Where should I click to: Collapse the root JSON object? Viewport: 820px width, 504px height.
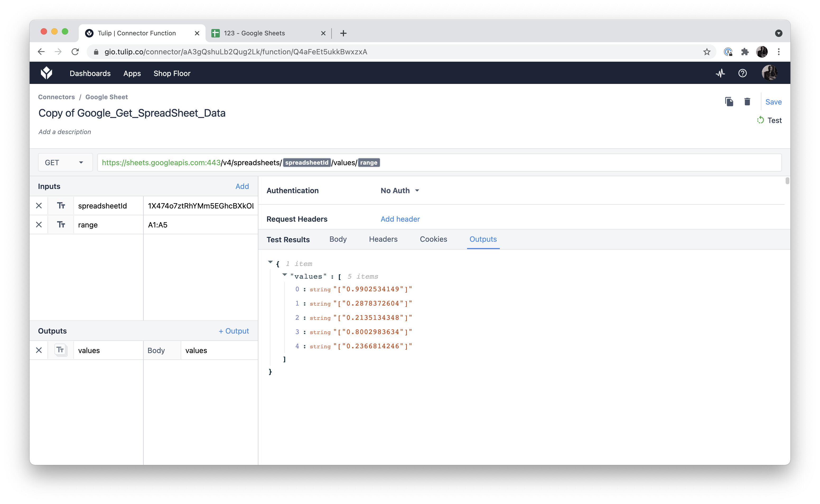[270, 262]
